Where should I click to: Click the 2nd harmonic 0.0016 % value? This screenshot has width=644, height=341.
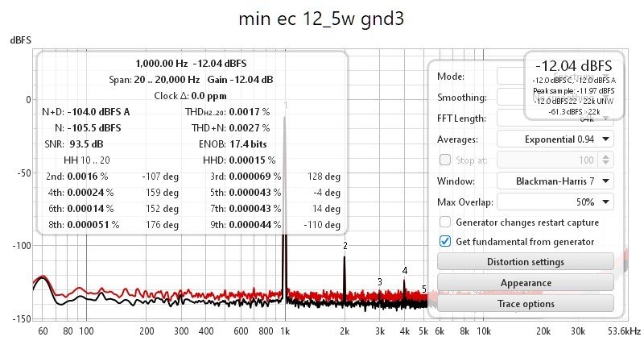click(88, 177)
